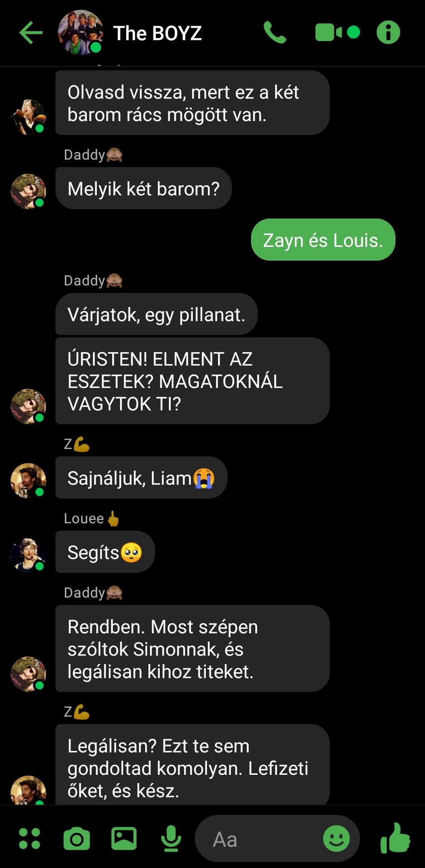The width and height of the screenshot is (425, 868).
Task: Tap the "Sajnáljuk, Liam" message bubble
Action: click(x=141, y=477)
